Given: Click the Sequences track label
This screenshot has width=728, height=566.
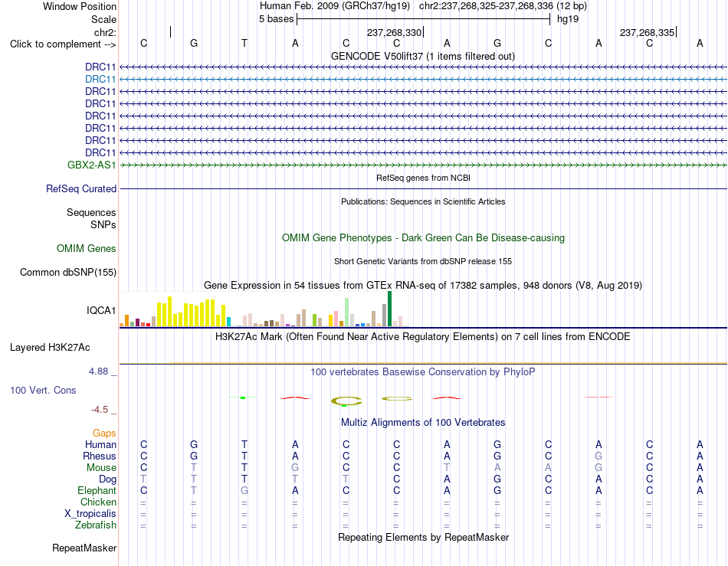Looking at the screenshot, I should 91,212.
